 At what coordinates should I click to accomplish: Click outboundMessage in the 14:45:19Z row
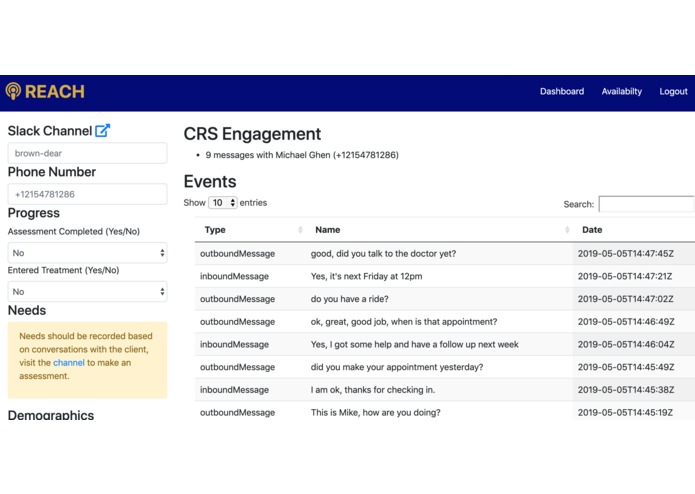coord(238,412)
